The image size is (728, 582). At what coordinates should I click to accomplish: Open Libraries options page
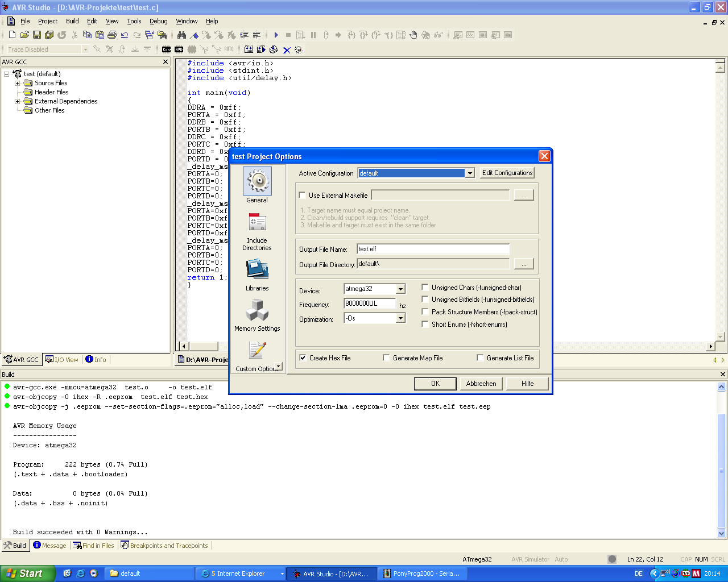(257, 276)
